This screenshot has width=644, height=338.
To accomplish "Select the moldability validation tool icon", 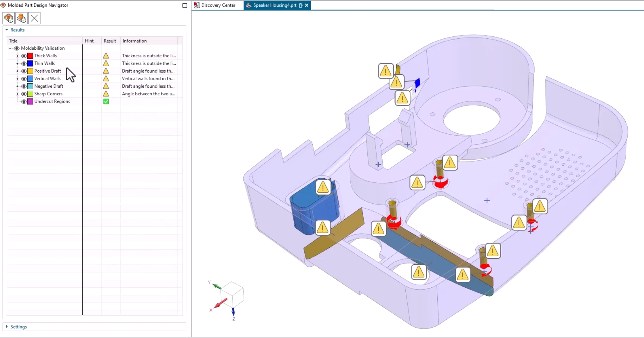I will pyautogui.click(x=8, y=18).
